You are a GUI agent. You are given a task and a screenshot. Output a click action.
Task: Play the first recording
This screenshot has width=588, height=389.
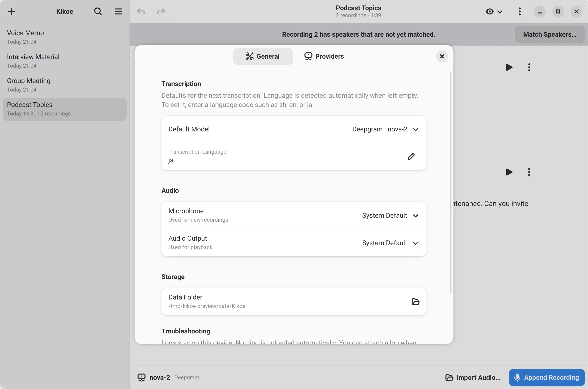509,67
